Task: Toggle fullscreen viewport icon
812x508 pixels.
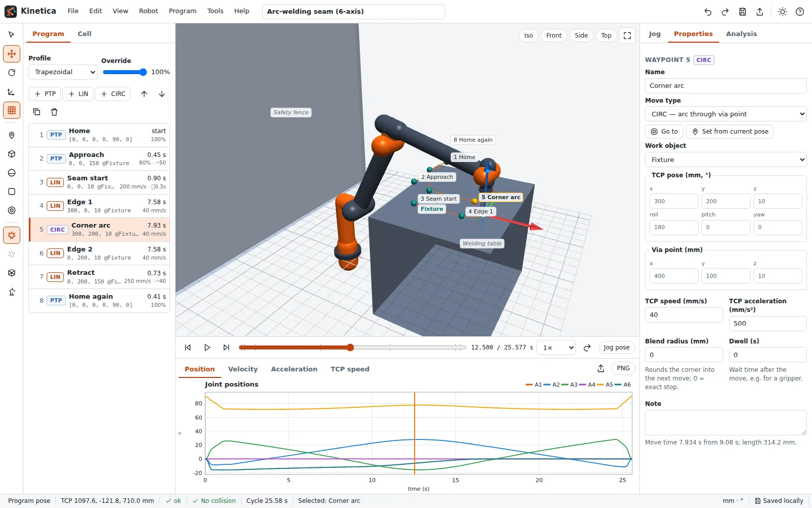Action: tap(627, 36)
